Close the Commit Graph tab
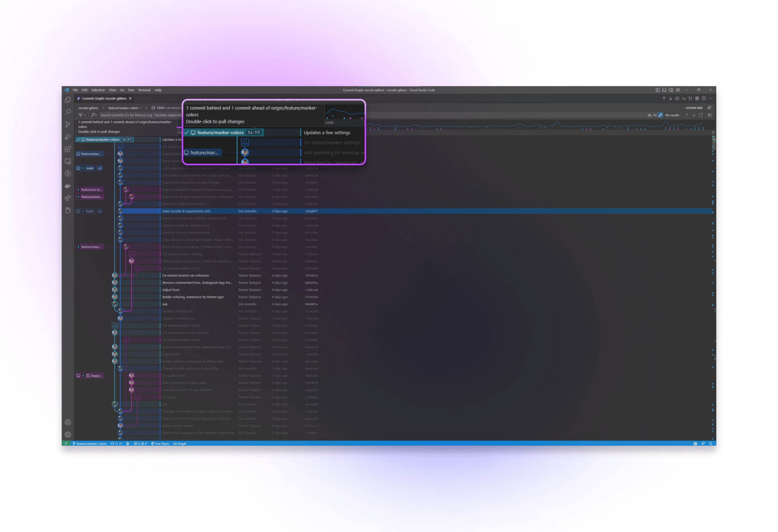Viewport: 778px width, 532px height. [130, 98]
